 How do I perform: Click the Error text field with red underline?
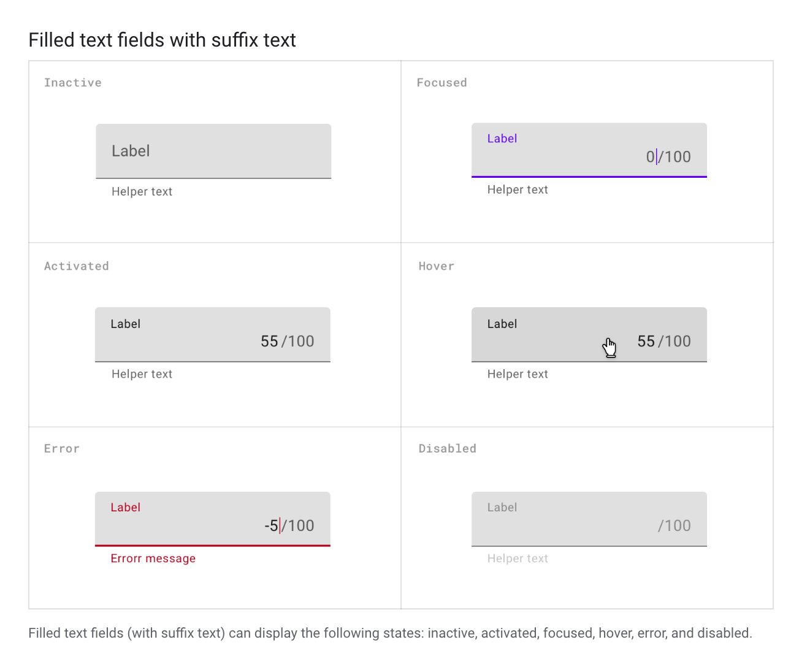212,519
